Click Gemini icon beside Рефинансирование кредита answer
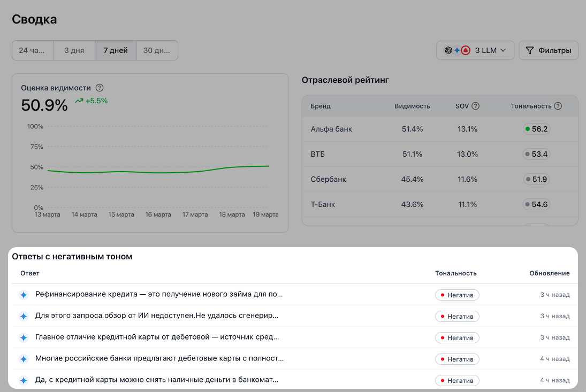 pyautogui.click(x=23, y=295)
